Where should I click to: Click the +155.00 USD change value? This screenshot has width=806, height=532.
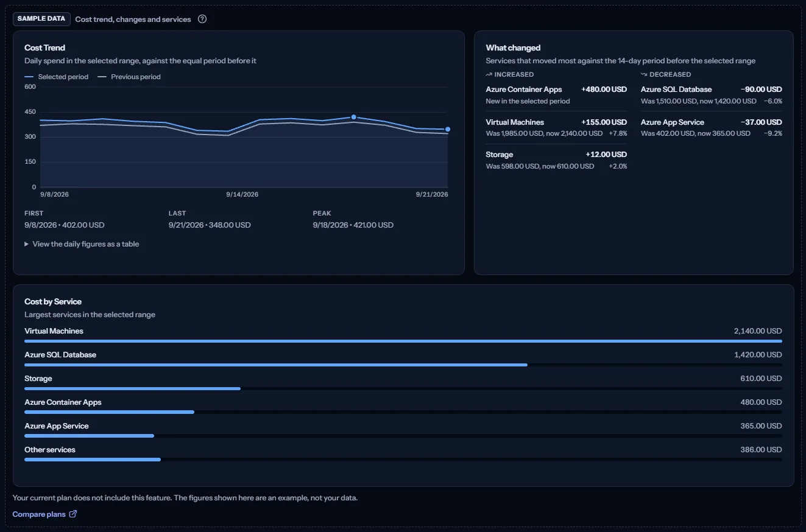[604, 122]
